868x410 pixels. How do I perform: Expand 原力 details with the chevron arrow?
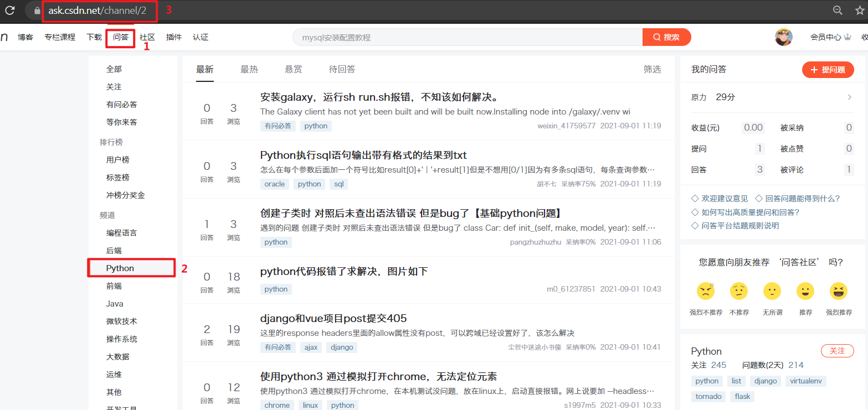(x=850, y=97)
